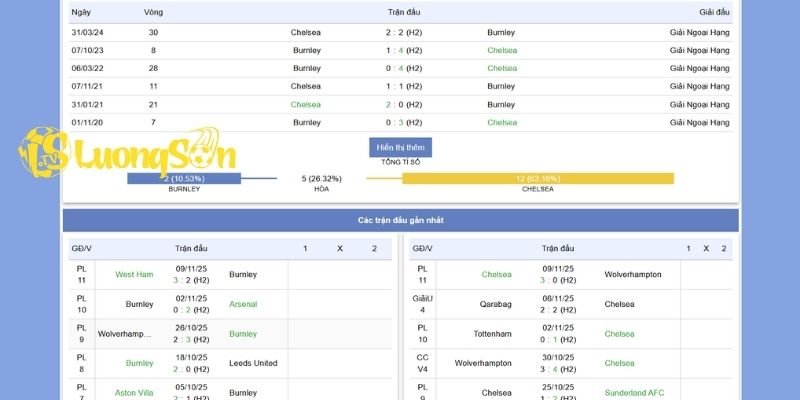The height and width of the screenshot is (400, 800).
Task: Open the Aston Villa team link
Action: 134,393
